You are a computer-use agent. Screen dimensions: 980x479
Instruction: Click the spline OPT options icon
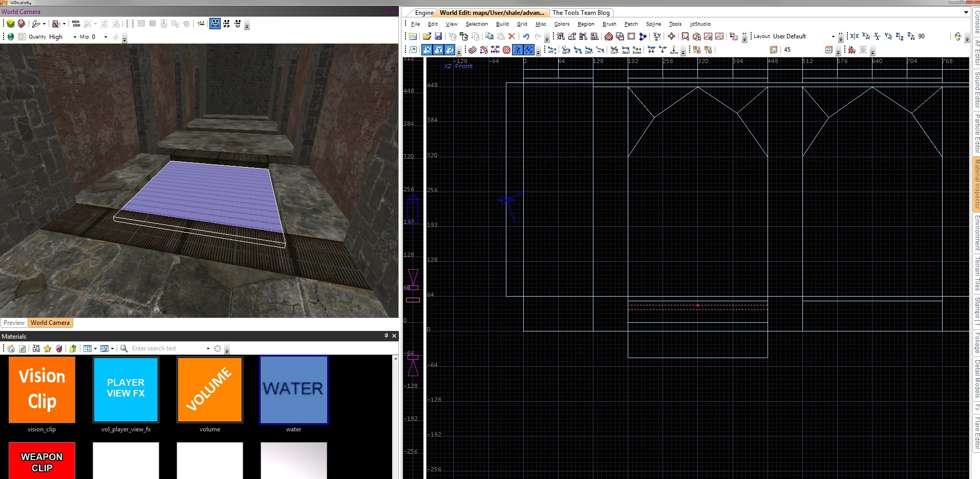[551, 50]
